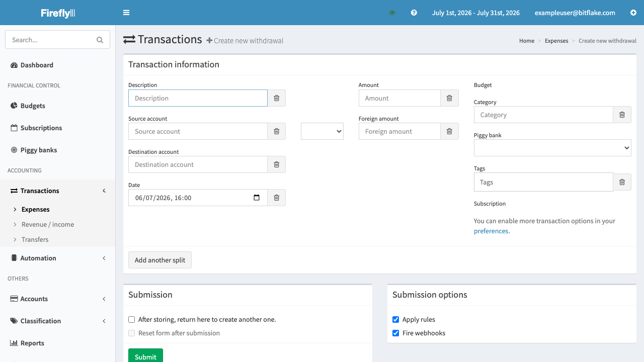
Task: Click the green Submit button
Action: (x=145, y=356)
